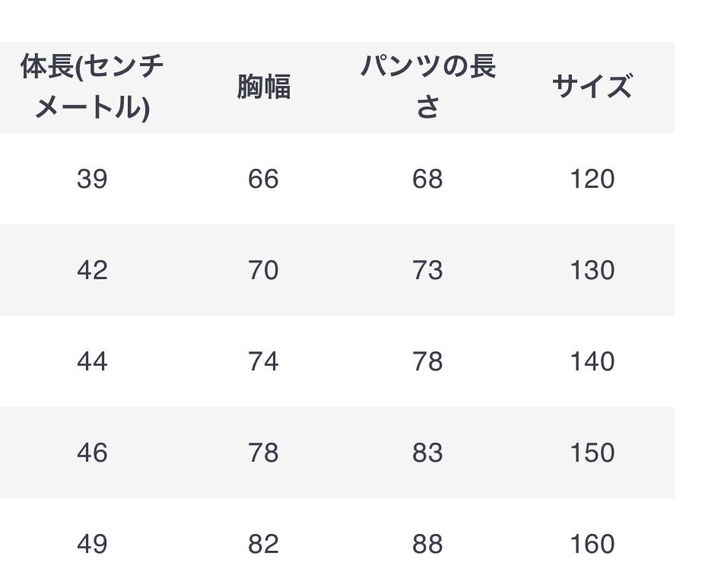Click pants length value 68
The image size is (702, 588).
tap(427, 180)
